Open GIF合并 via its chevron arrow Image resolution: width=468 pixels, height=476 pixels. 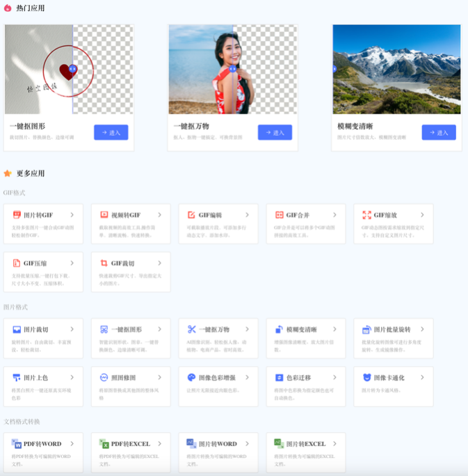[x=334, y=215]
